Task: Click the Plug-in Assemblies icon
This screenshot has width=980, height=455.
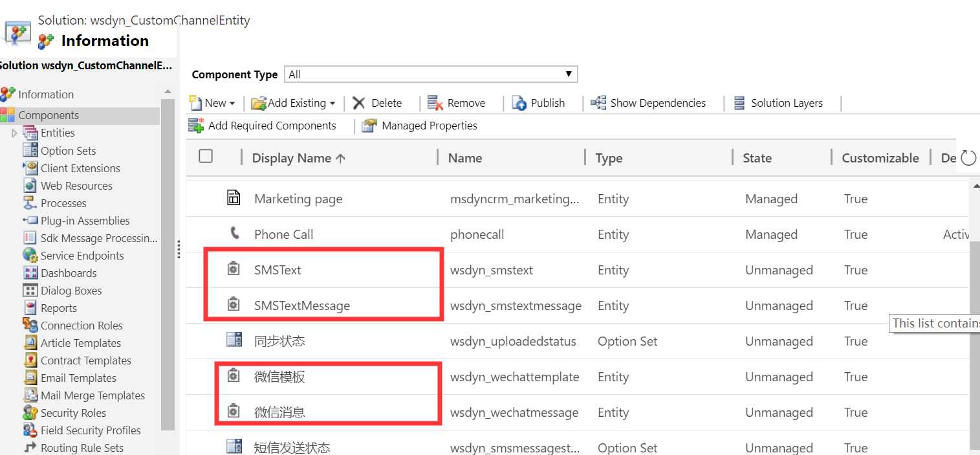Action: coord(30,221)
